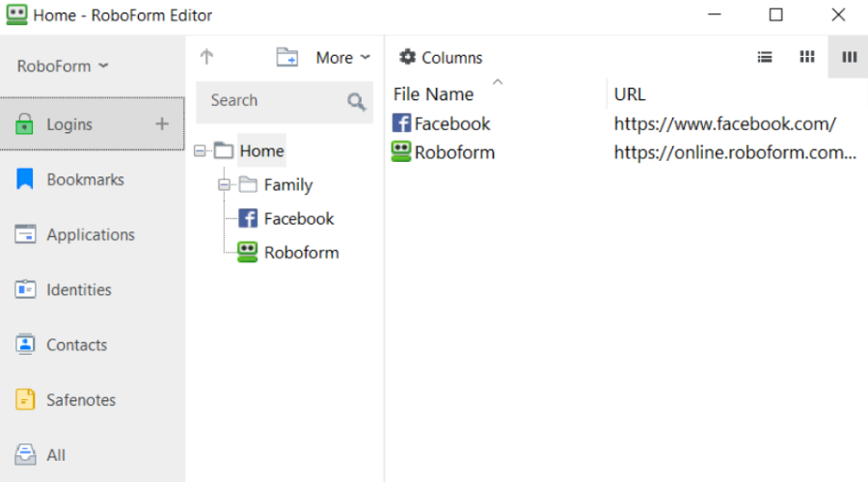Click the Family folder icon in tree
Viewport: 868px width, 482px height.
point(248,184)
